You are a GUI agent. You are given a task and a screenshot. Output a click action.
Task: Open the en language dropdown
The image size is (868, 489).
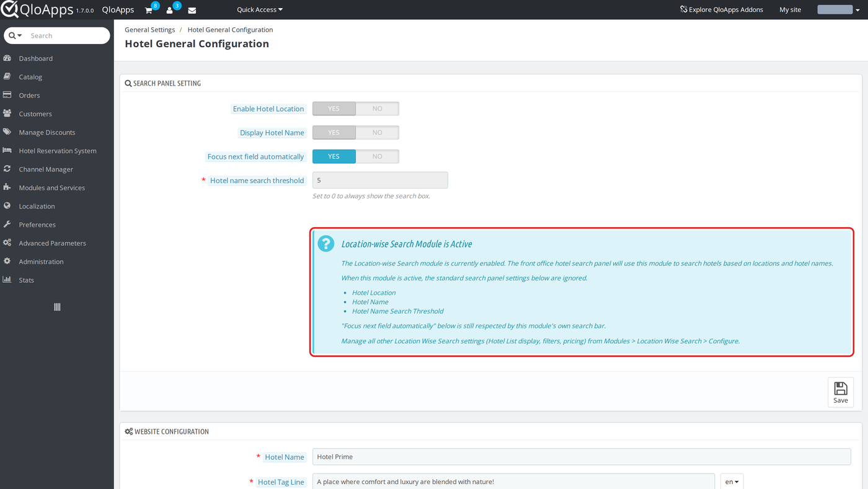[732, 482]
